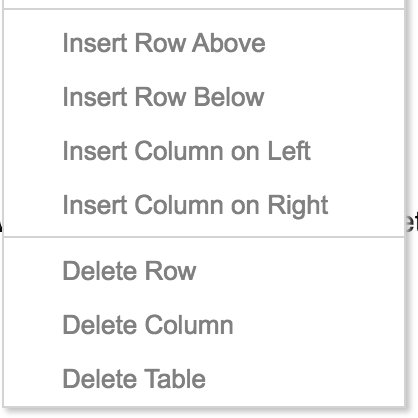Screen dimensions: 418x418
Task: Add a column to the left
Action: click(204, 151)
